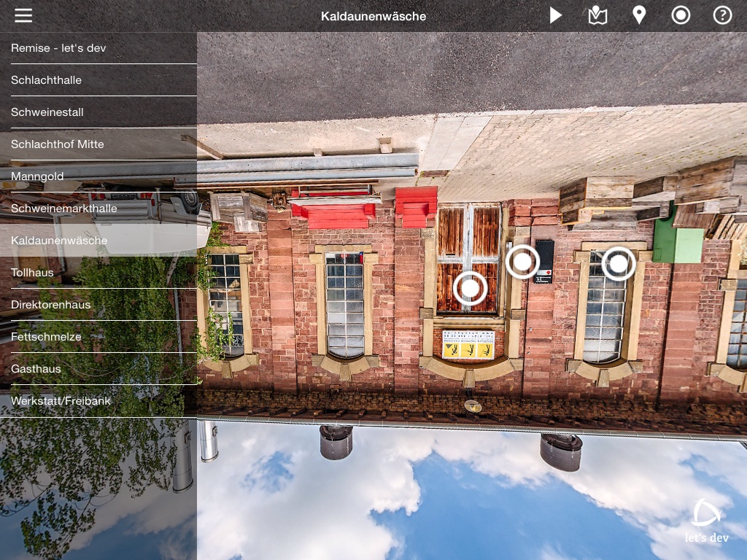
Task: Choose Schlachthalle from the list
Action: click(x=98, y=80)
